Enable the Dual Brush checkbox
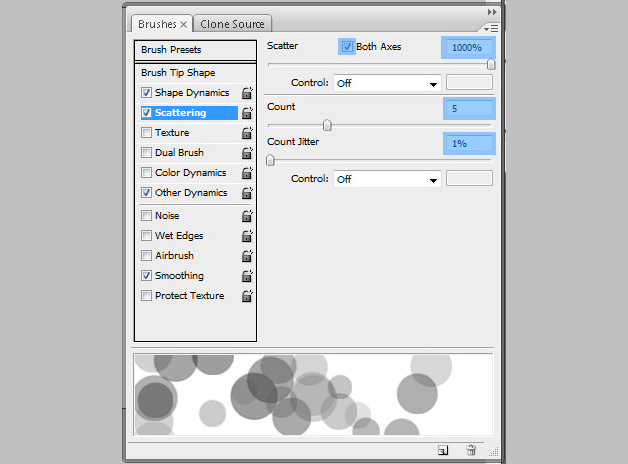The height and width of the screenshot is (464, 628). tap(147, 153)
